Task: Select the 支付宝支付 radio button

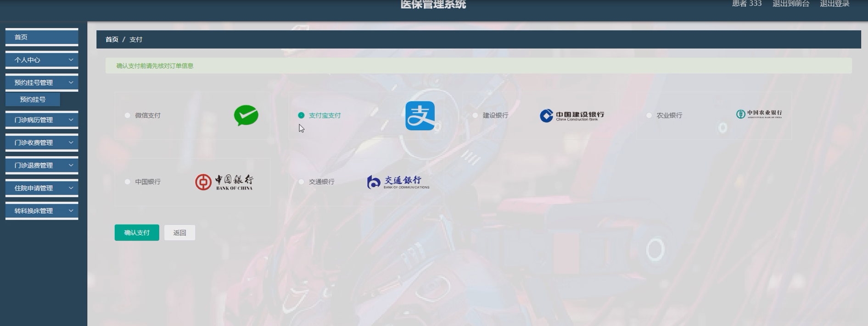Action: (301, 116)
